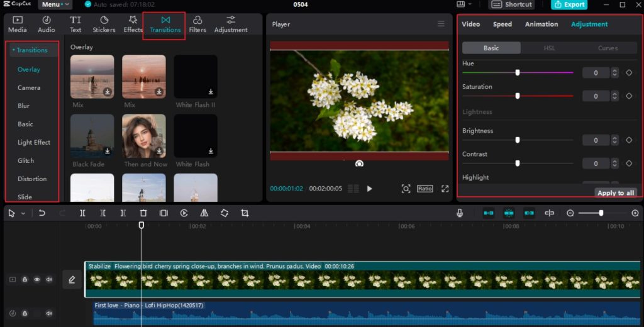
Task: Enter fullscreen preview in the player
Action: point(445,189)
